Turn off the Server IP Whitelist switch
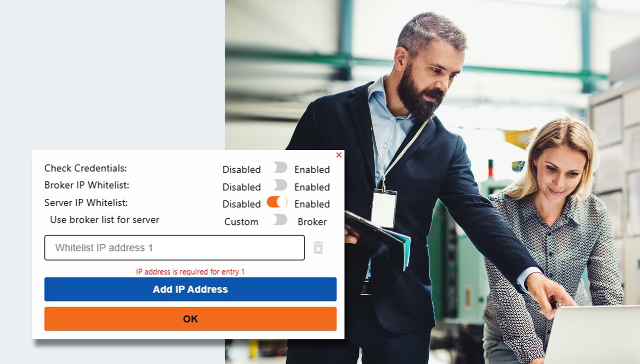640x364 pixels. click(277, 202)
